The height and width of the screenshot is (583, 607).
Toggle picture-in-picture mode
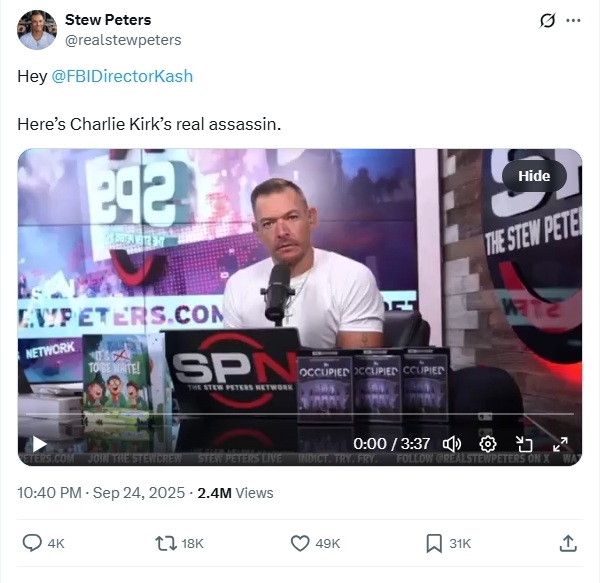(524, 444)
